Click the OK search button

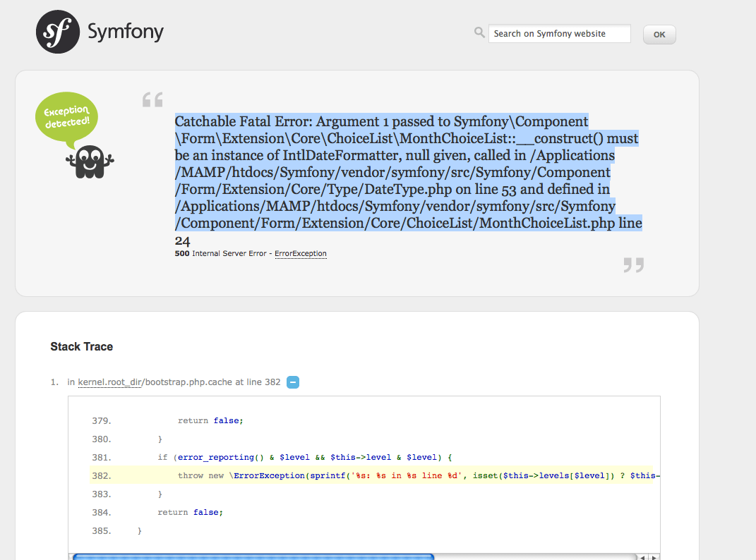point(659,35)
